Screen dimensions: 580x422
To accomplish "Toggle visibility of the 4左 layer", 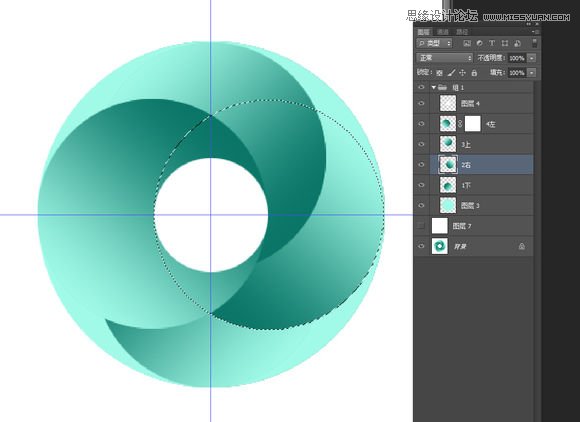I will (421, 124).
